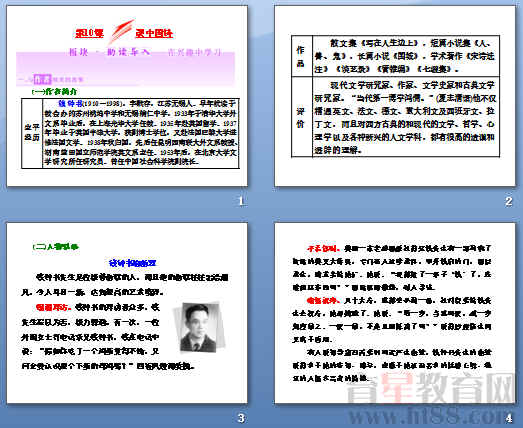523x428 pixels.
Task: Click slide number 3 label below third slide
Action: [x=241, y=418]
